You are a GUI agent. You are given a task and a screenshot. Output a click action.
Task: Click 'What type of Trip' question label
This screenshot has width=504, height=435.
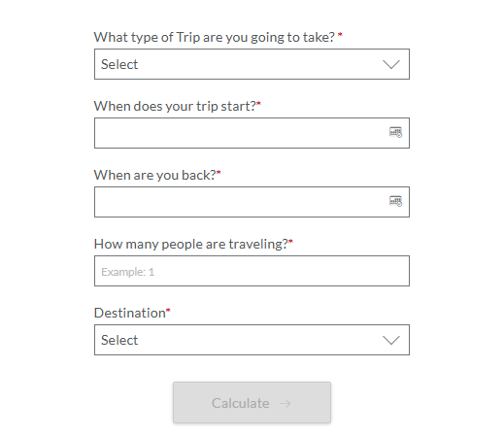(215, 38)
